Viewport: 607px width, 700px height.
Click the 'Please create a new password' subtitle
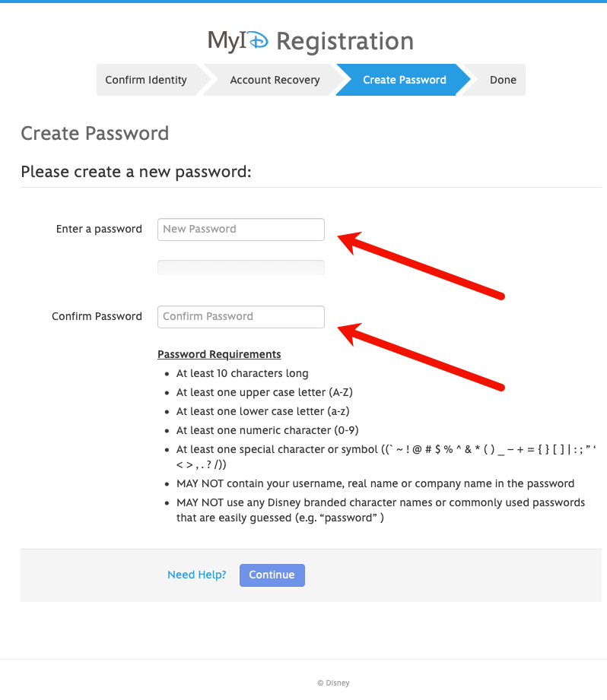pos(135,172)
